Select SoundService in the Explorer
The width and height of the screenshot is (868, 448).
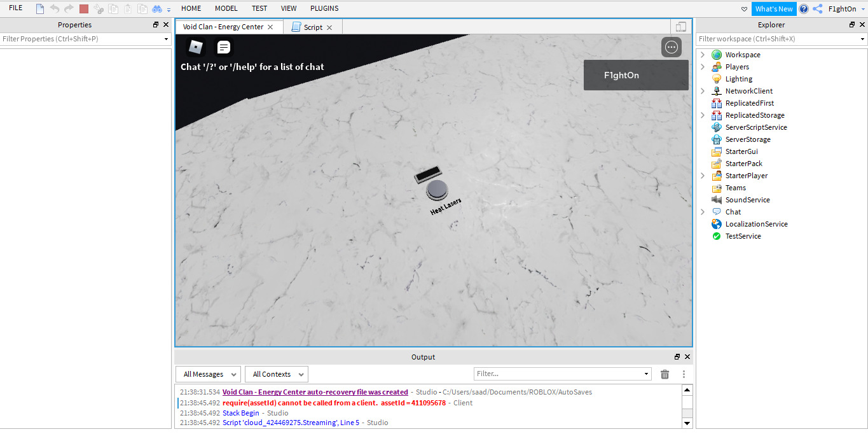(747, 200)
